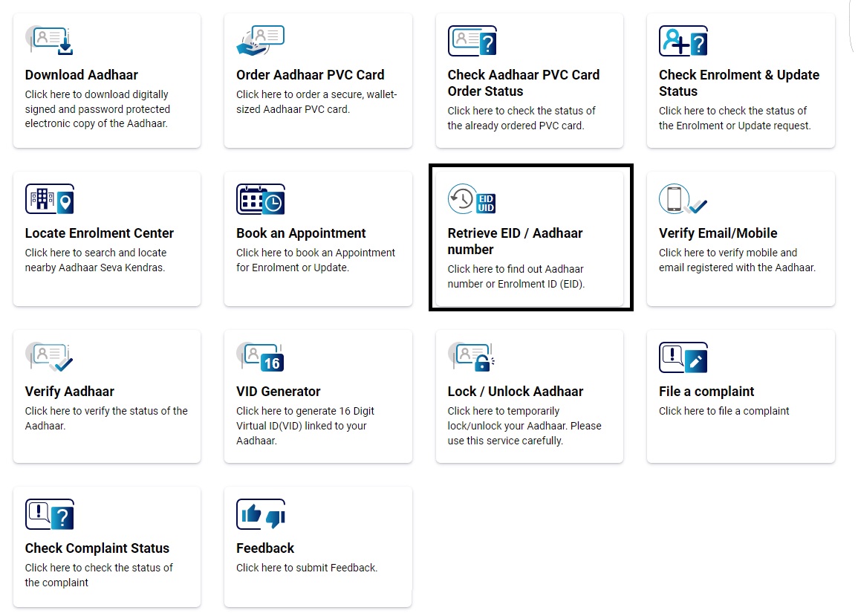
Task: Click text 'Click here to order a secure, wallet-sized'
Action: pyautogui.click(x=316, y=102)
